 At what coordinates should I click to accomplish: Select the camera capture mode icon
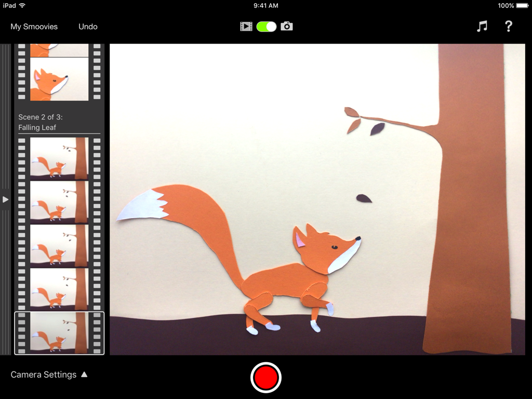[x=287, y=26]
